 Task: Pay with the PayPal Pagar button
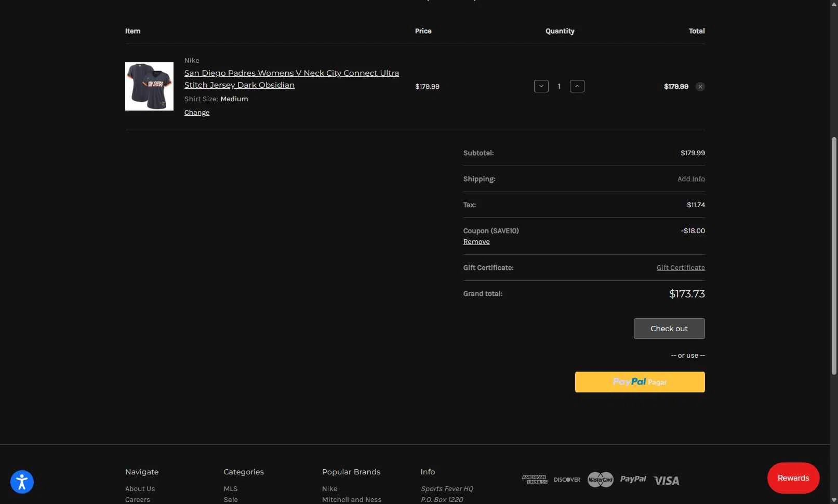click(640, 382)
